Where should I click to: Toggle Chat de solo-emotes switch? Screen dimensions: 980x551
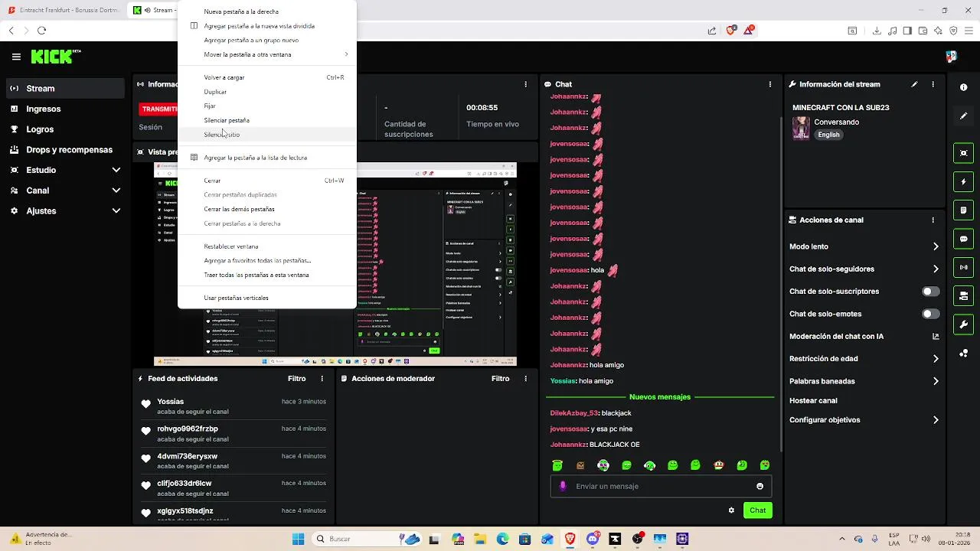930,314
